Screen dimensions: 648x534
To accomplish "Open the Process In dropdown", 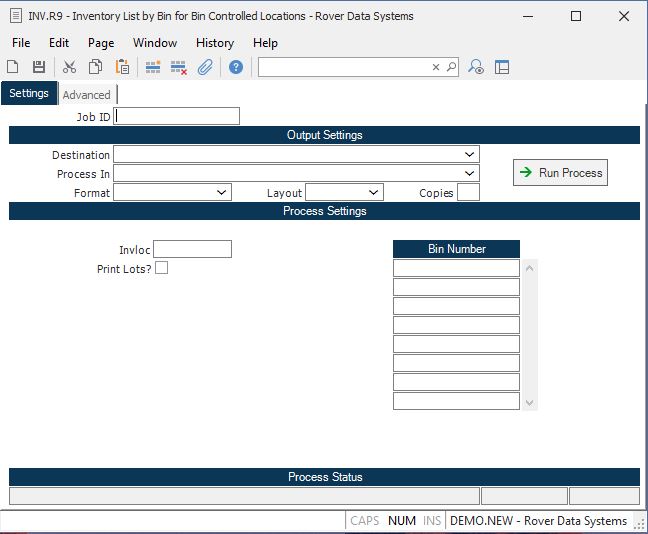I will (x=469, y=174).
